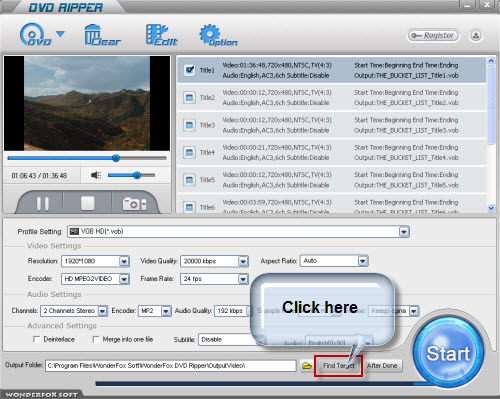Open the video Encoder dropdown
Viewport: 500px width, 399px height.
pyautogui.click(x=124, y=279)
